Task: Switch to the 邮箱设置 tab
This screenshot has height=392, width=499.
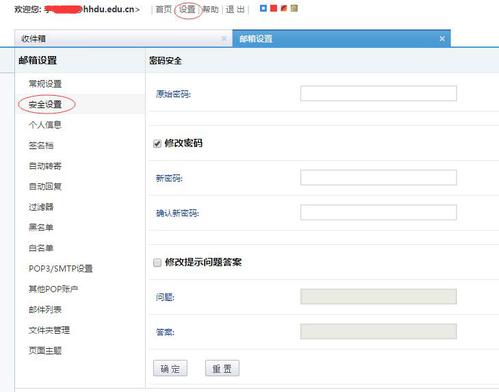Action: (x=341, y=39)
